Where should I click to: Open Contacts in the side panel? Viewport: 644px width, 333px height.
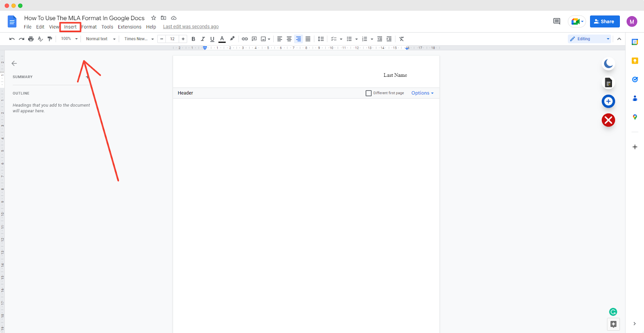coord(635,98)
